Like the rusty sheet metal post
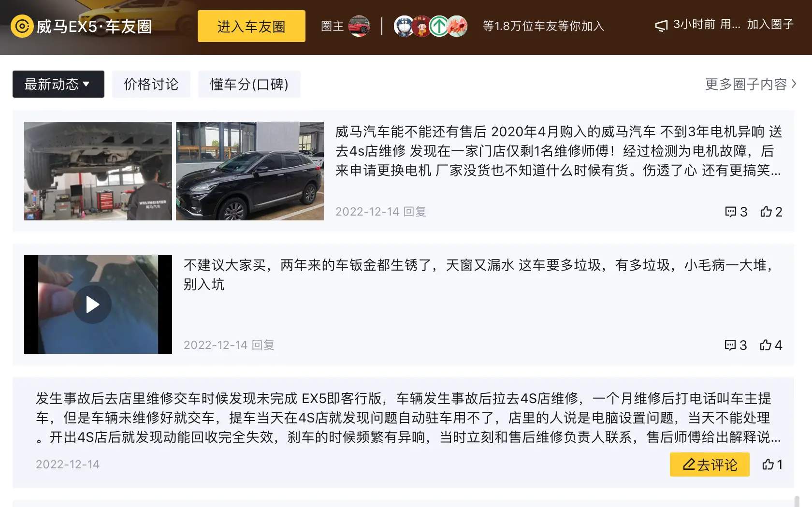812x507 pixels. [x=771, y=345]
